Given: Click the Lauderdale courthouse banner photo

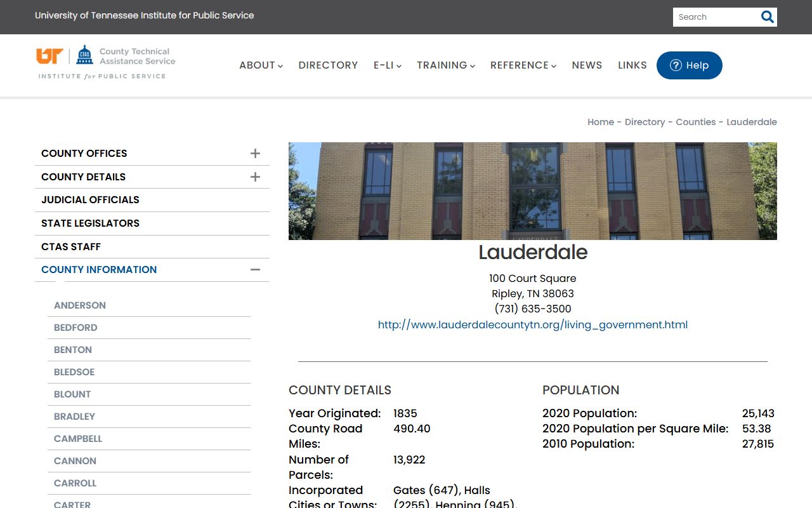Looking at the screenshot, I should pos(533,191).
